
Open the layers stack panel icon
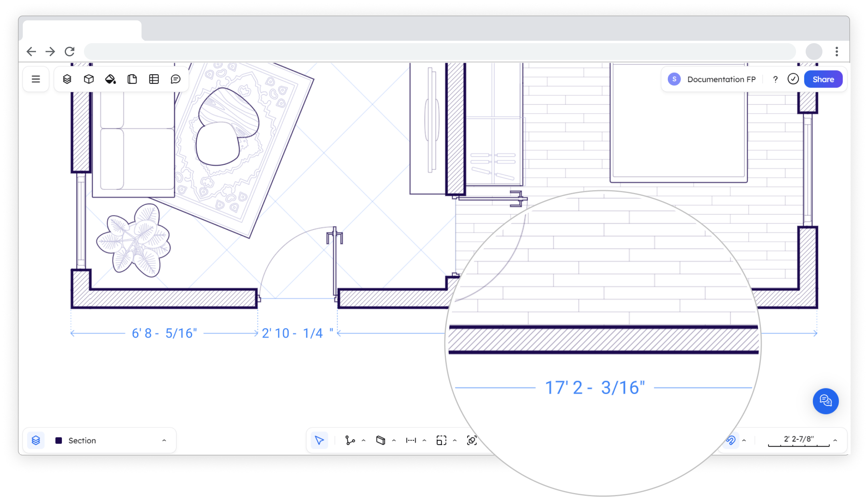[x=67, y=79]
